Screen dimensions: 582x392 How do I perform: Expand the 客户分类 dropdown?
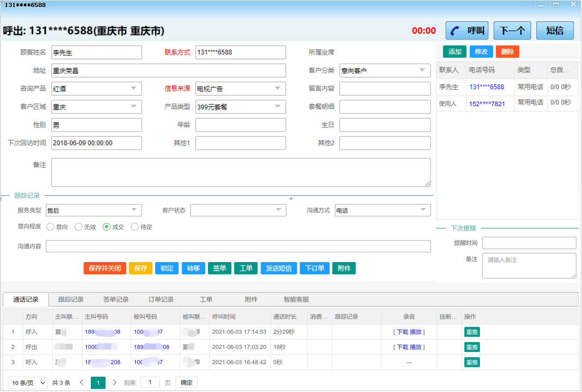click(x=384, y=70)
